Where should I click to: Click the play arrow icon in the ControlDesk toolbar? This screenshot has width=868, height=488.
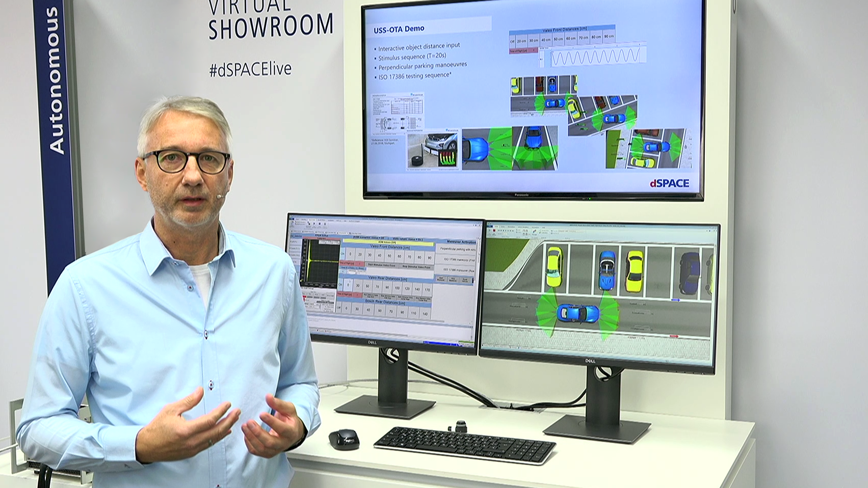[314, 223]
